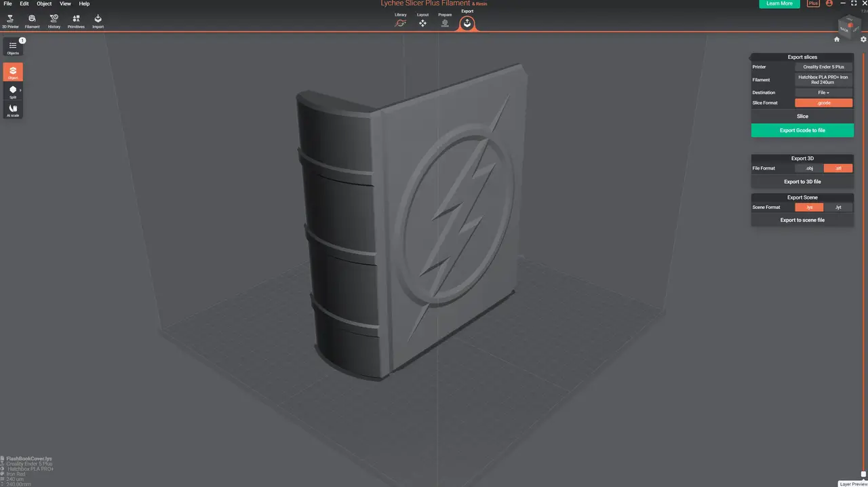
Task: Click the Layer Preview slider handle
Action: coord(863,474)
